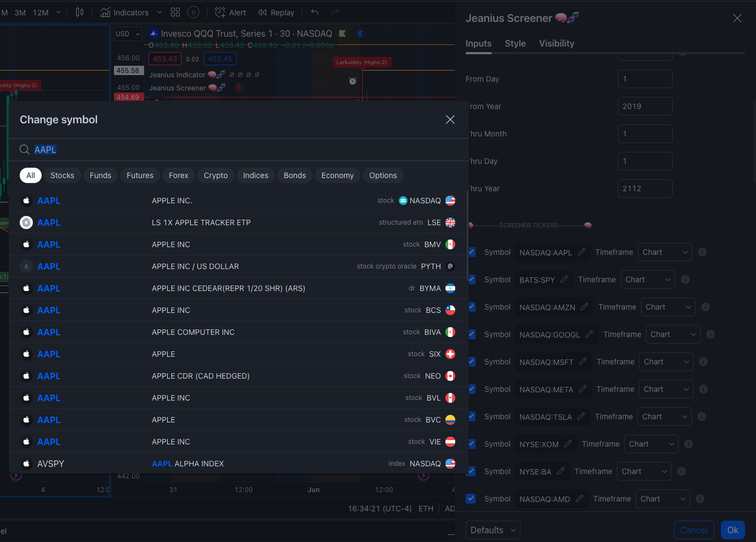The width and height of the screenshot is (756, 542).
Task: Filter symbol results by Options
Action: (x=383, y=175)
